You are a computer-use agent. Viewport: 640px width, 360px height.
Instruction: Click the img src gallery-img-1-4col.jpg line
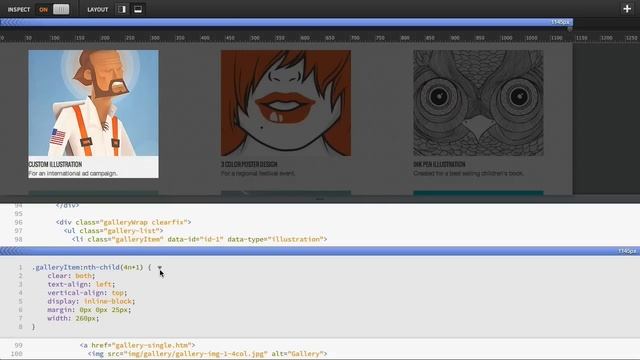pos(207,354)
